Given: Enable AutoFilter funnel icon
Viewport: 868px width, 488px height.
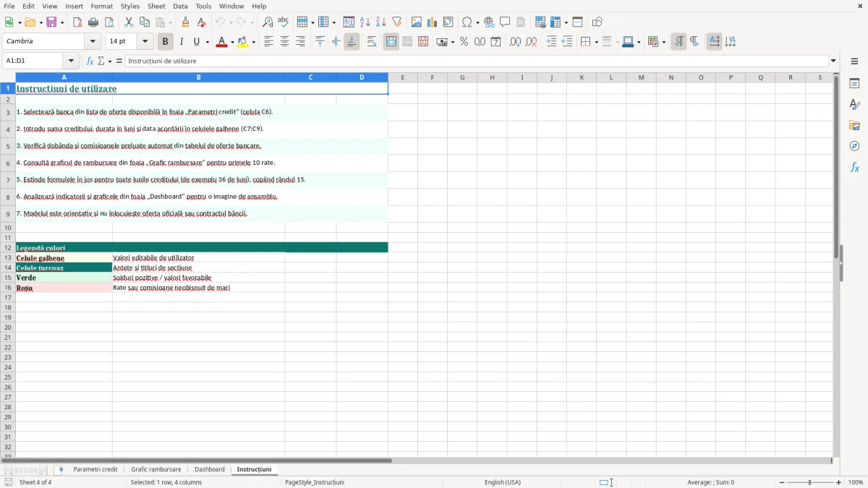Looking at the screenshot, I should coord(397,22).
